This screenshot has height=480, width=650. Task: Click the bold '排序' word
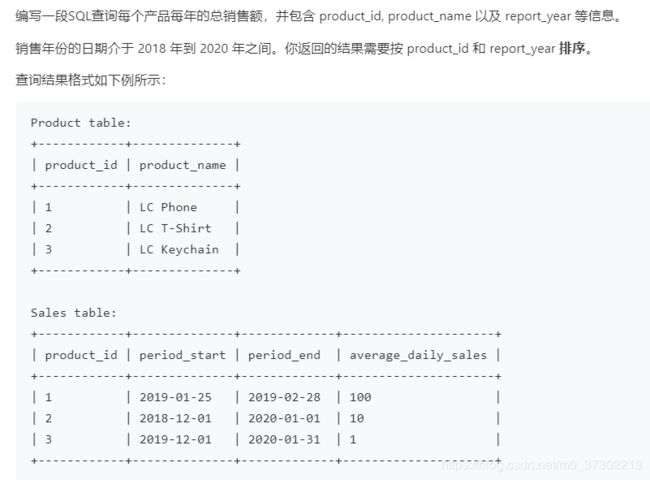[572, 48]
